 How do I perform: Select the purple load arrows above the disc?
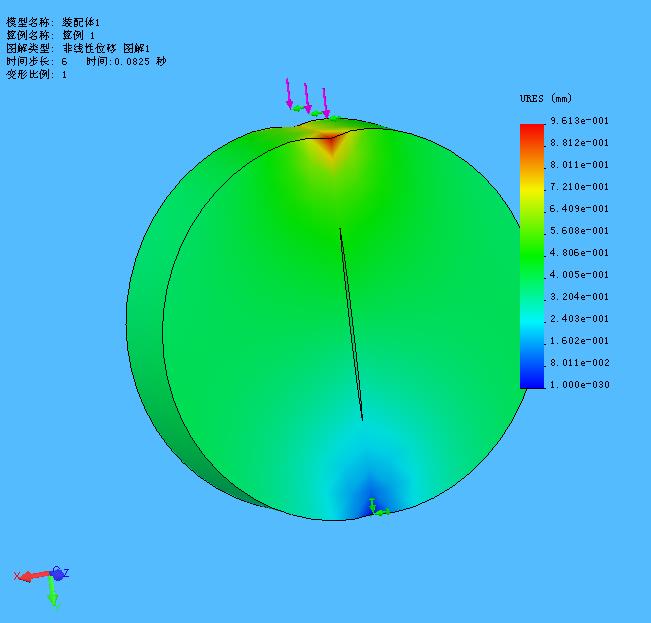(308, 97)
